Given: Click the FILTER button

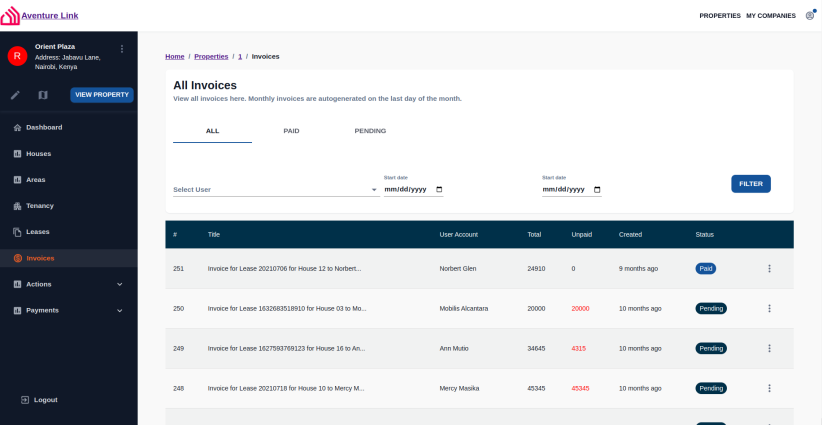Looking at the screenshot, I should click(x=751, y=184).
